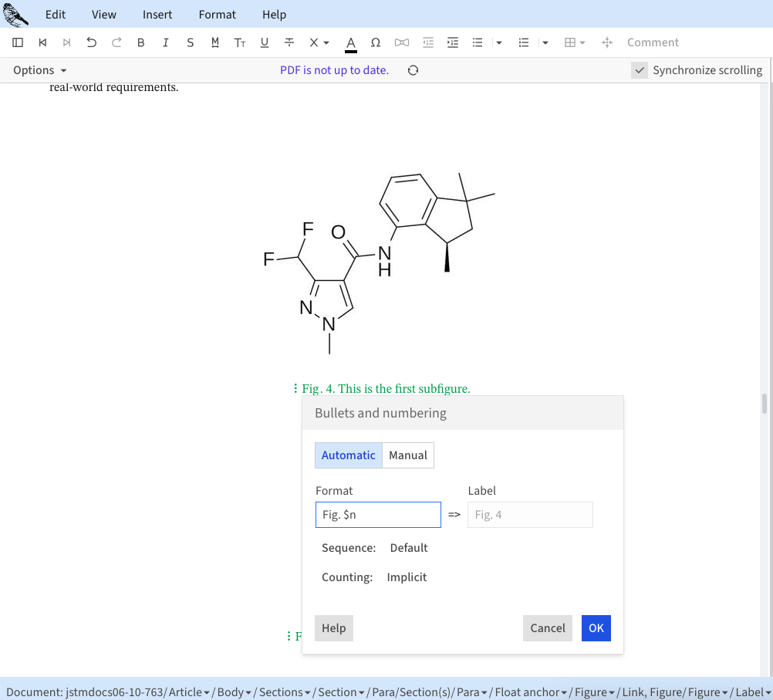Click the Undo arrow icon
Screen dimensions: 773x700
coord(92,42)
